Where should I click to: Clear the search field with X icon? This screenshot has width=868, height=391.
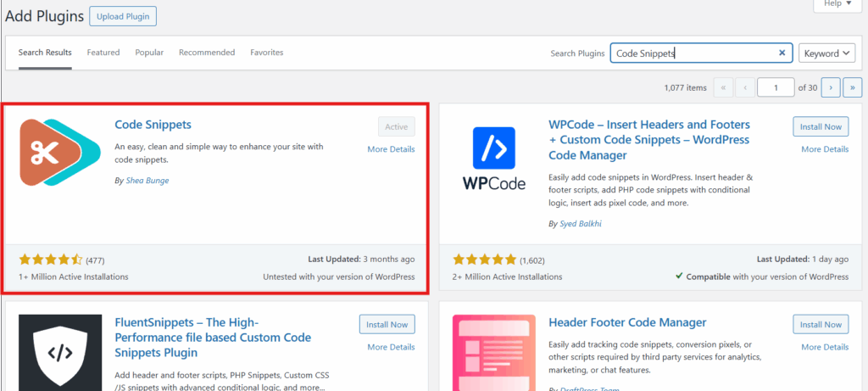click(782, 53)
